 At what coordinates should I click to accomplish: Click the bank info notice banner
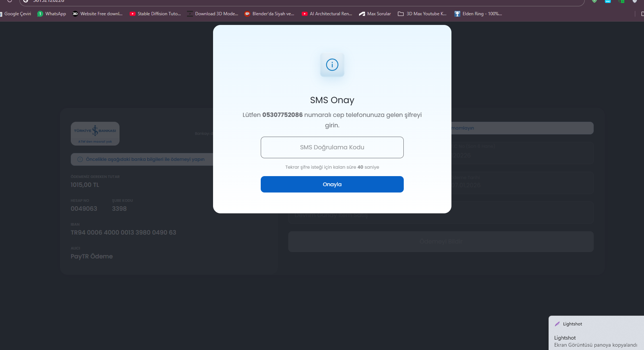pyautogui.click(x=142, y=159)
